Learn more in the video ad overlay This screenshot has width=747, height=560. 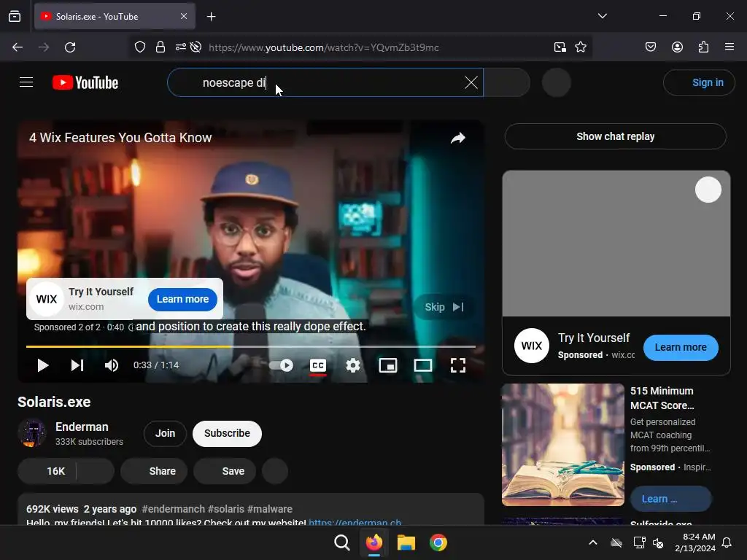(182, 299)
